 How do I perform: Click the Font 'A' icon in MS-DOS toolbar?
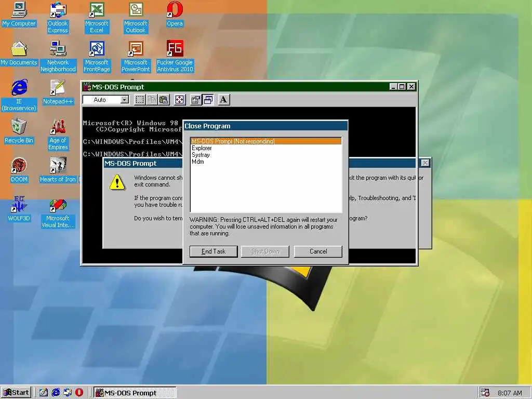click(x=223, y=100)
